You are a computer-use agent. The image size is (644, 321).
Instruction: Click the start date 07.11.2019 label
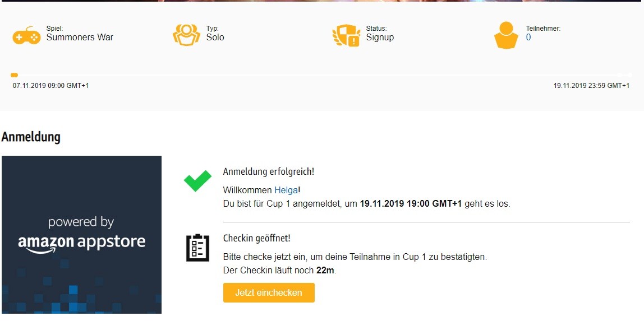tap(51, 86)
